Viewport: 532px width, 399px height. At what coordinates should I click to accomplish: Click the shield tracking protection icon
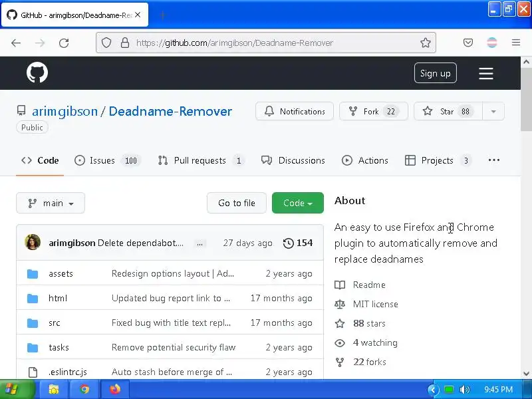coord(106,43)
